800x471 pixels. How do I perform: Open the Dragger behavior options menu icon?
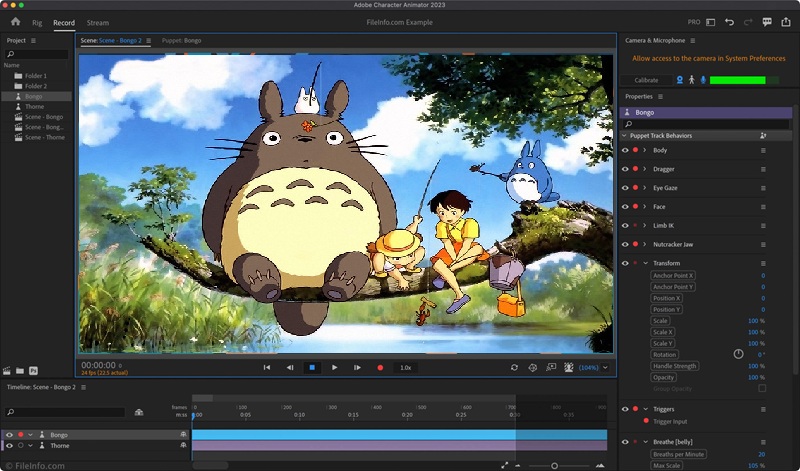click(763, 169)
